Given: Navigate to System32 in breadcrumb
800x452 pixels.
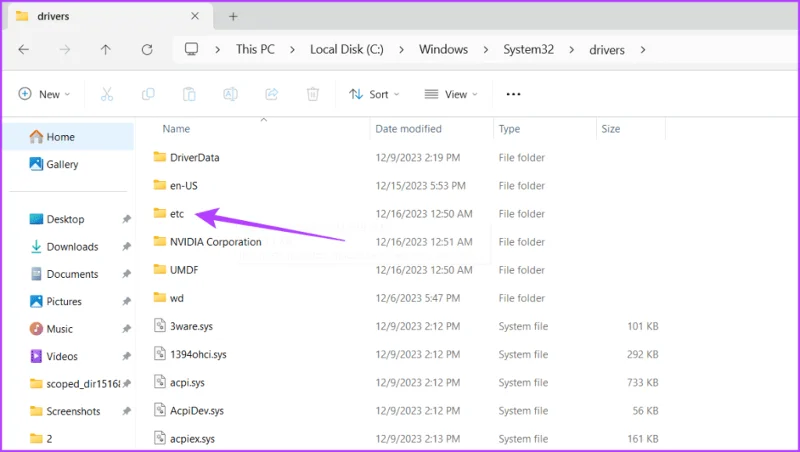Looking at the screenshot, I should 529,49.
